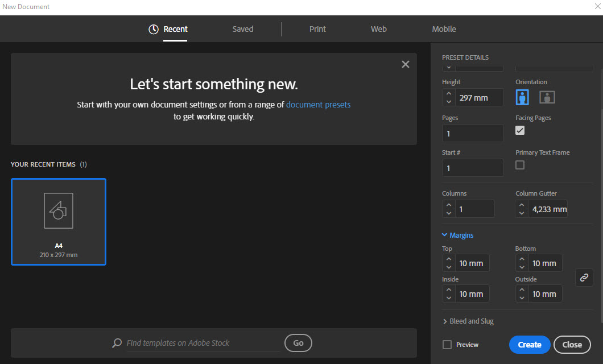Select landscape orientation icon
This screenshot has width=603, height=364.
[547, 97]
